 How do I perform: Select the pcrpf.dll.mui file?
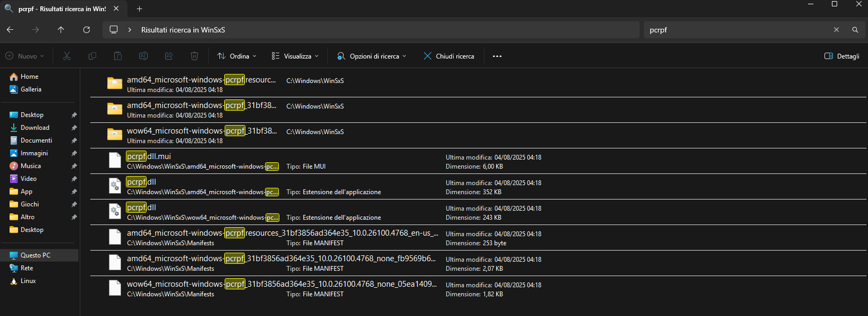(x=478, y=161)
